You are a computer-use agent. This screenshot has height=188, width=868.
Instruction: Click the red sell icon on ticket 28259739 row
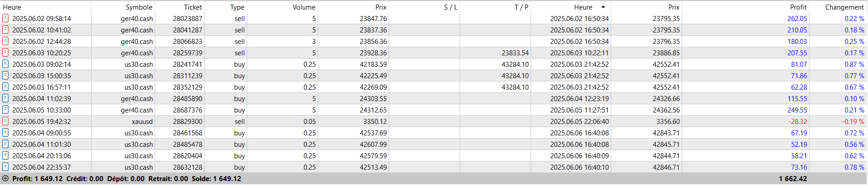[5, 53]
